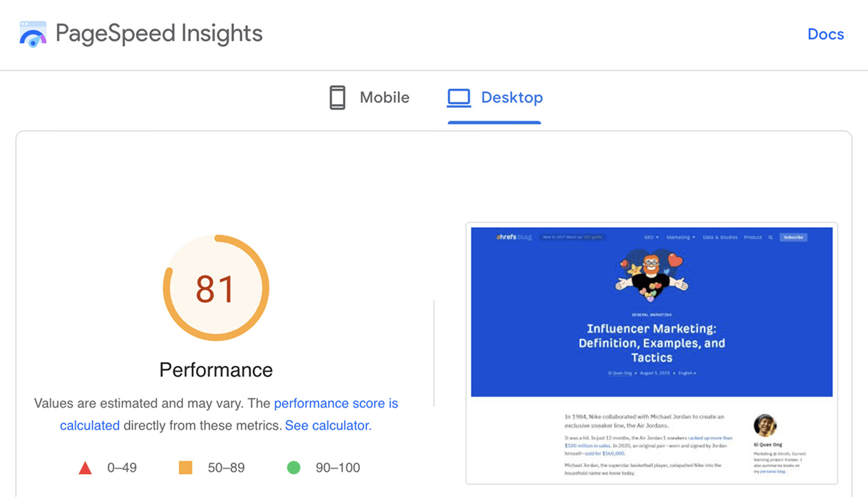The width and height of the screenshot is (868, 497).
Task: Click the orange square 50–89 legend marker
Action: tap(186, 467)
